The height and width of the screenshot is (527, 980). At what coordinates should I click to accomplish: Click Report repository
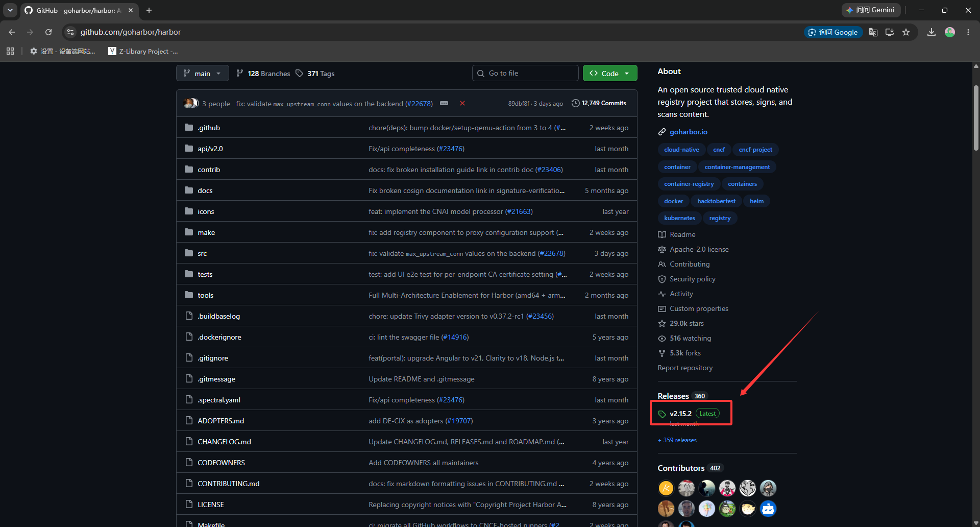tap(685, 368)
